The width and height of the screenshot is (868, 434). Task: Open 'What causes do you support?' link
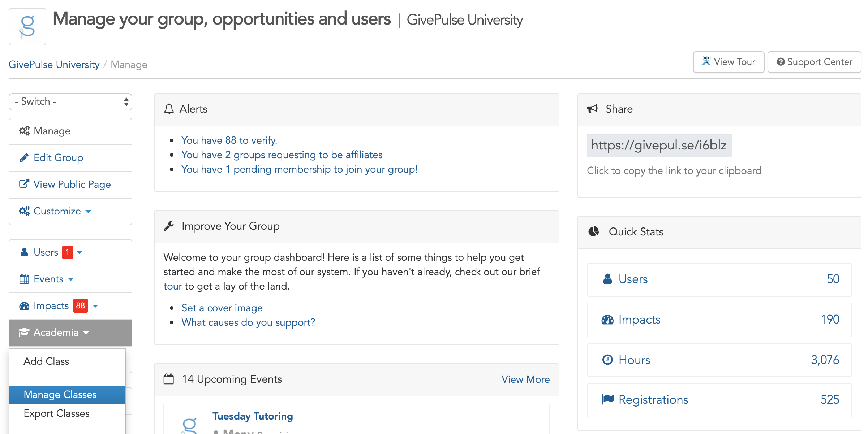tap(248, 322)
